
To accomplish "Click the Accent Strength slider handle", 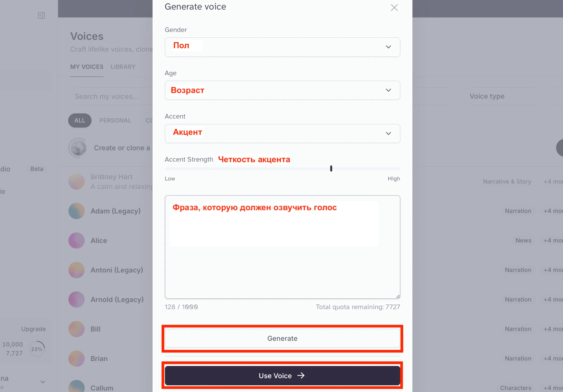I will click(331, 168).
